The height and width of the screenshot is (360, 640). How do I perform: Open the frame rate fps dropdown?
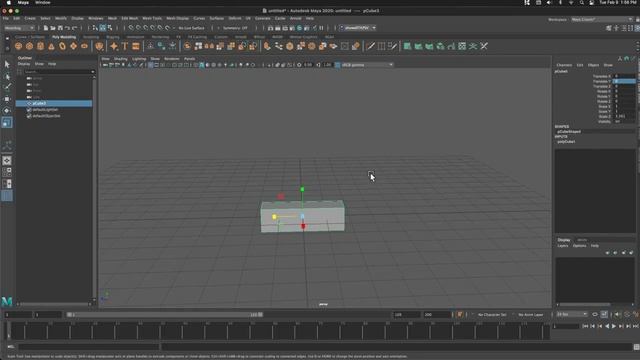pyautogui.click(x=572, y=315)
